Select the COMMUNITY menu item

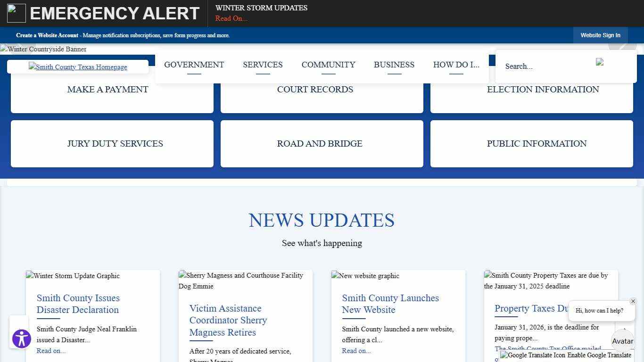tap(328, 65)
